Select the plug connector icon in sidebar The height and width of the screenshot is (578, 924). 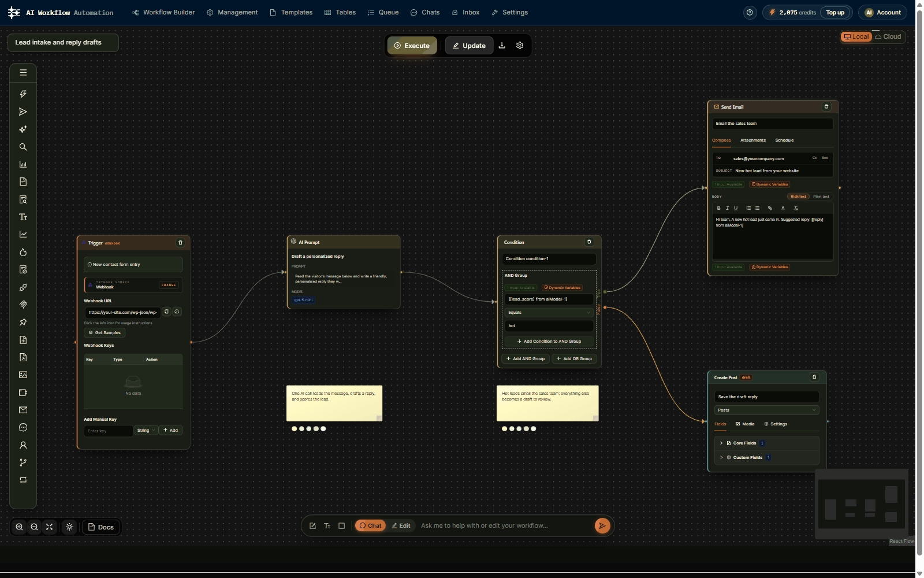pyautogui.click(x=23, y=287)
